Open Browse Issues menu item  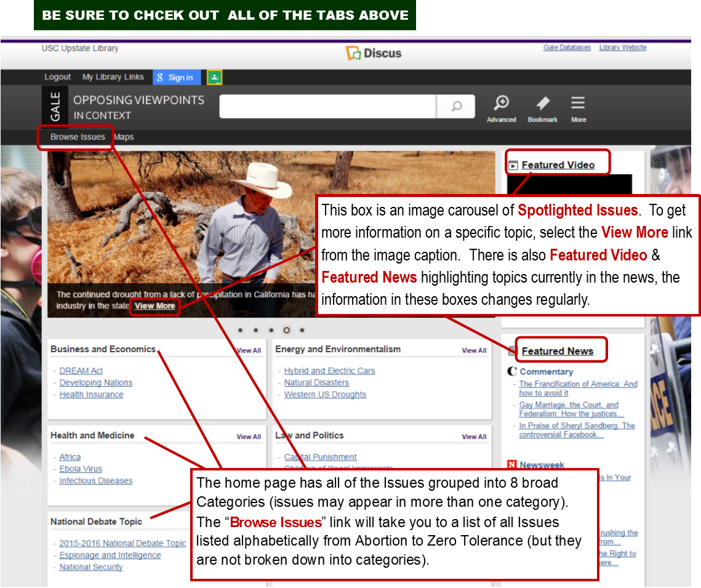[78, 137]
